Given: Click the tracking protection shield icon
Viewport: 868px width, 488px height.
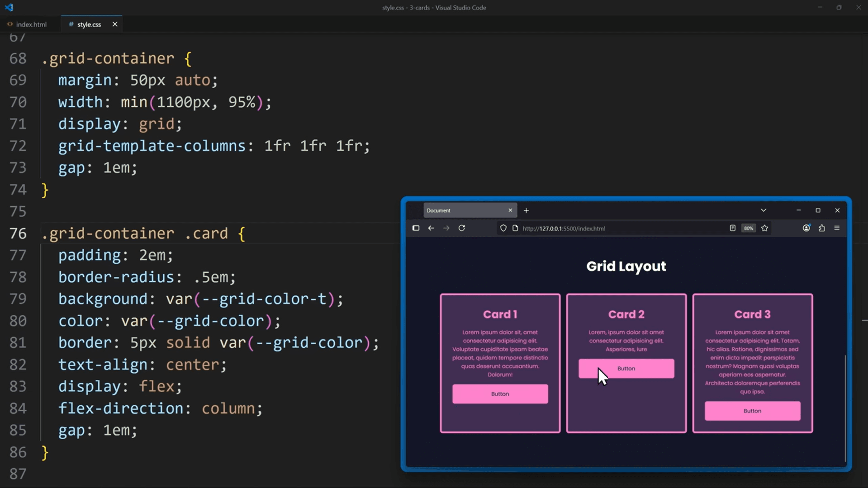Looking at the screenshot, I should tap(503, 228).
